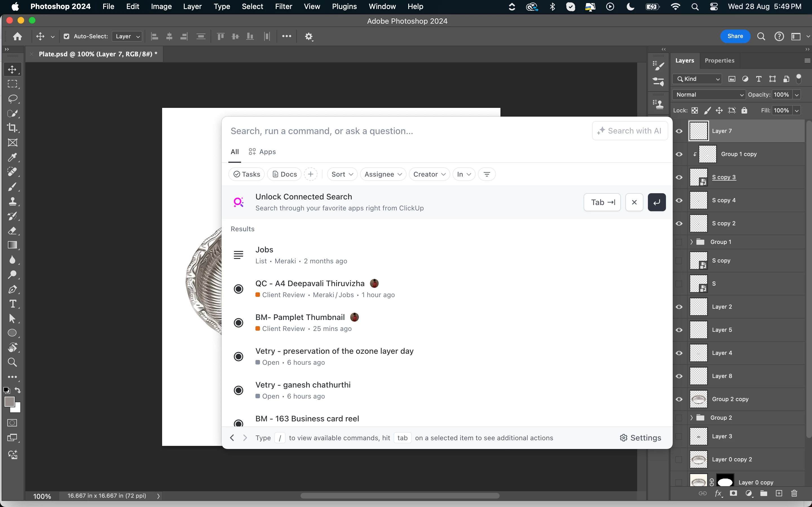The image size is (812, 507).
Task: Select the Clone Stamp tool
Action: 12,201
